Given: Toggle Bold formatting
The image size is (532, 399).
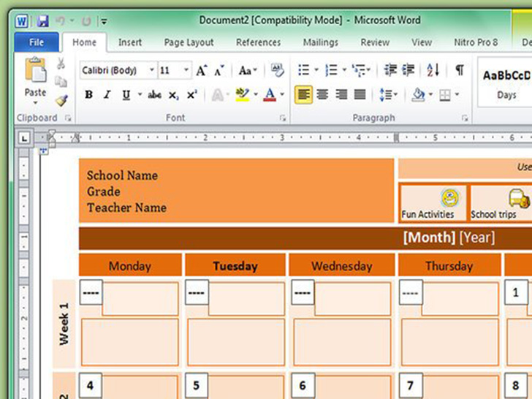Looking at the screenshot, I should point(89,95).
